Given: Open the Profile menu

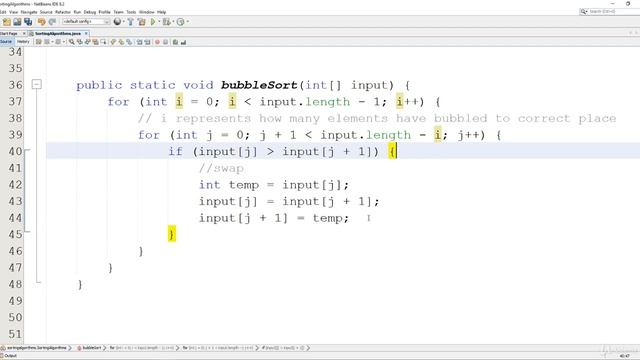Looking at the screenshot, I should pos(104,12).
